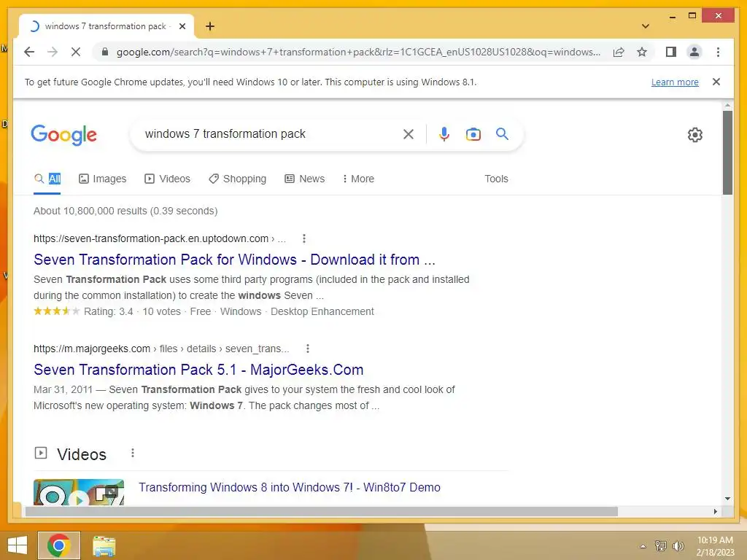The width and height of the screenshot is (747, 560).
Task: Click the browser forward arrow
Action: pos(53,52)
